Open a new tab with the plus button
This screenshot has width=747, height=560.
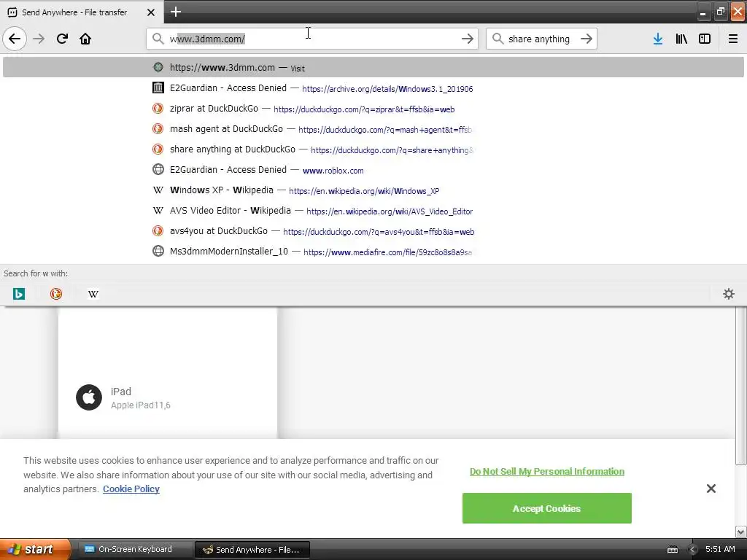pos(176,12)
